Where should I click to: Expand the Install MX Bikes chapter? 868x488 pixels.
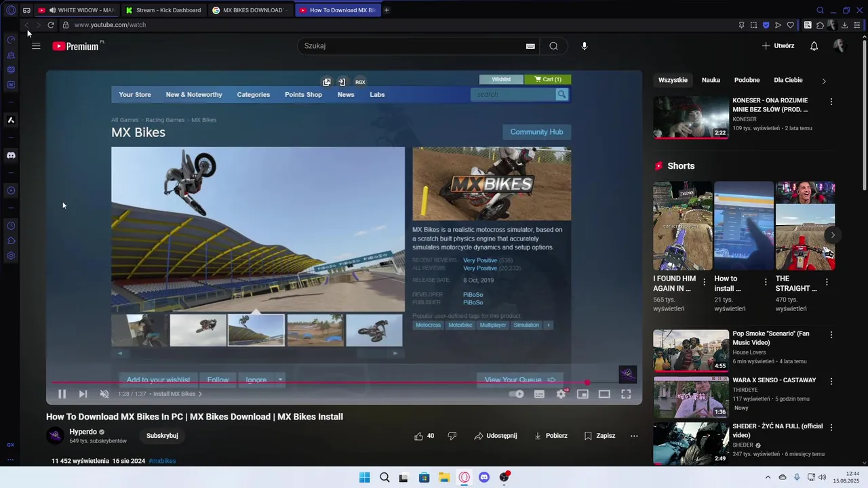[177, 394]
